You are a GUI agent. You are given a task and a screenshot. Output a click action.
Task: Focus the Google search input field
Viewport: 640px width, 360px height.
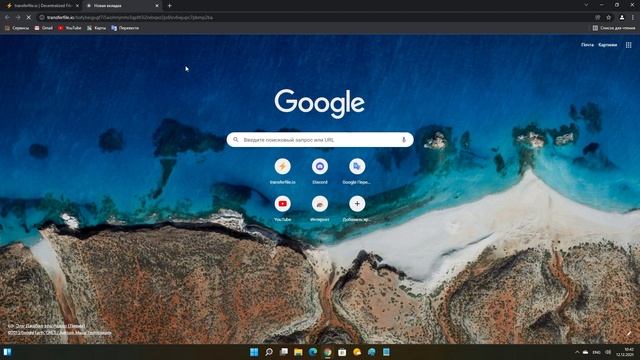[x=320, y=140]
